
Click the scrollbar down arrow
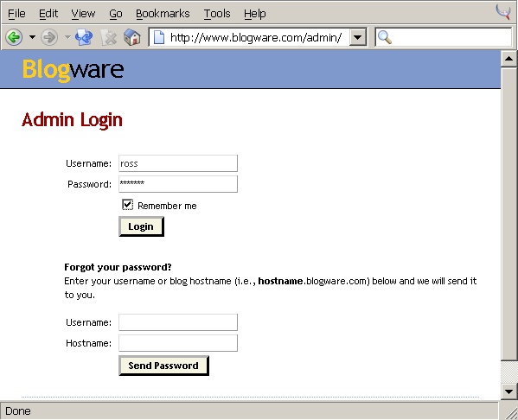[509, 392]
